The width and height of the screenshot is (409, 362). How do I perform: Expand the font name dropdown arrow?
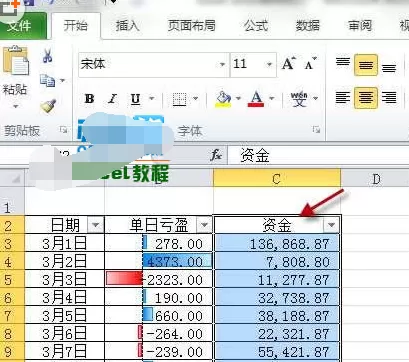coord(222,64)
